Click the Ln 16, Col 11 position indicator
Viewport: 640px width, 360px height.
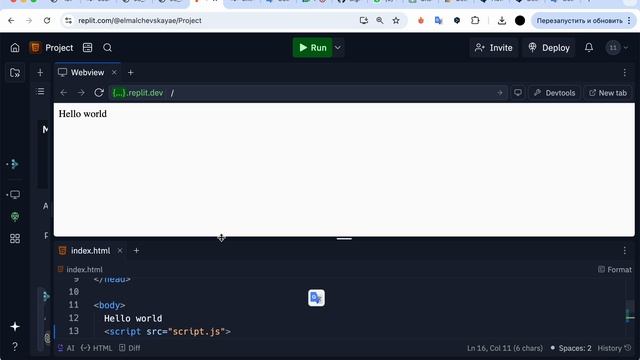(505, 348)
